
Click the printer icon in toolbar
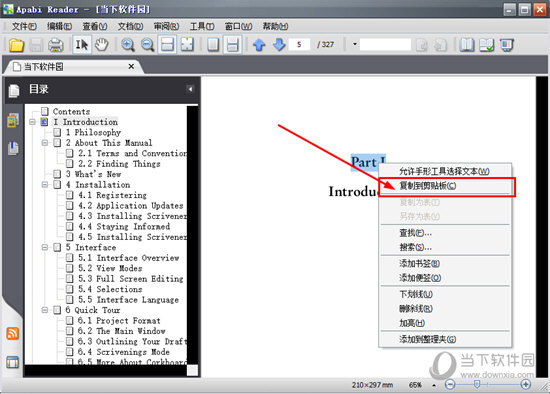pyautogui.click(x=56, y=45)
